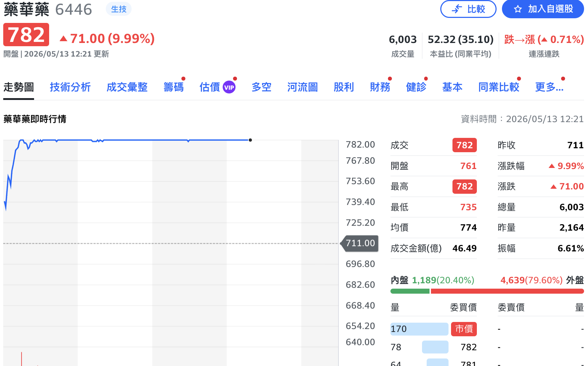
Task: Click the 藥華藥即時行情 section heading
Action: pyautogui.click(x=35, y=119)
